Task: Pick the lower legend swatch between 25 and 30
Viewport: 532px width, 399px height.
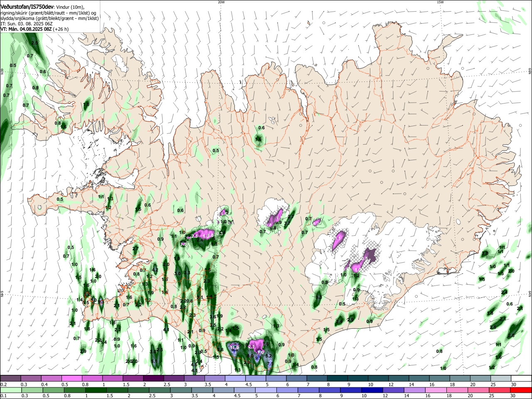Action: 500,390
